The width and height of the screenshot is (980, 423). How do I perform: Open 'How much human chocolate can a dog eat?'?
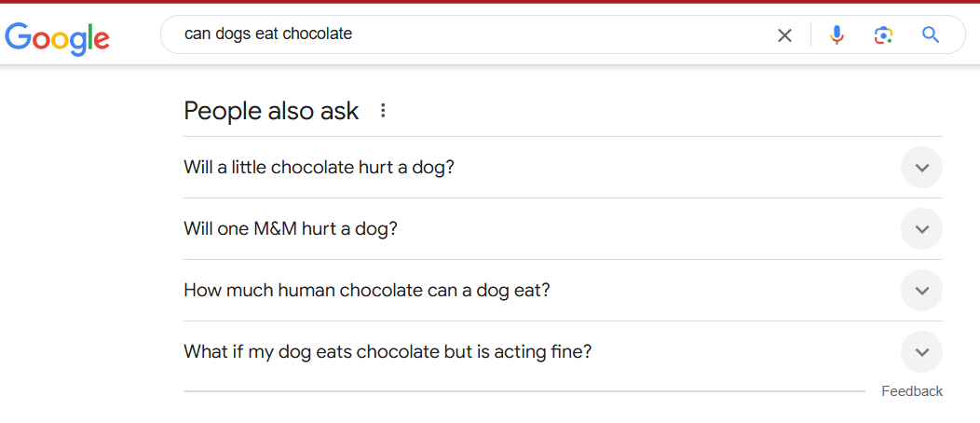367,291
